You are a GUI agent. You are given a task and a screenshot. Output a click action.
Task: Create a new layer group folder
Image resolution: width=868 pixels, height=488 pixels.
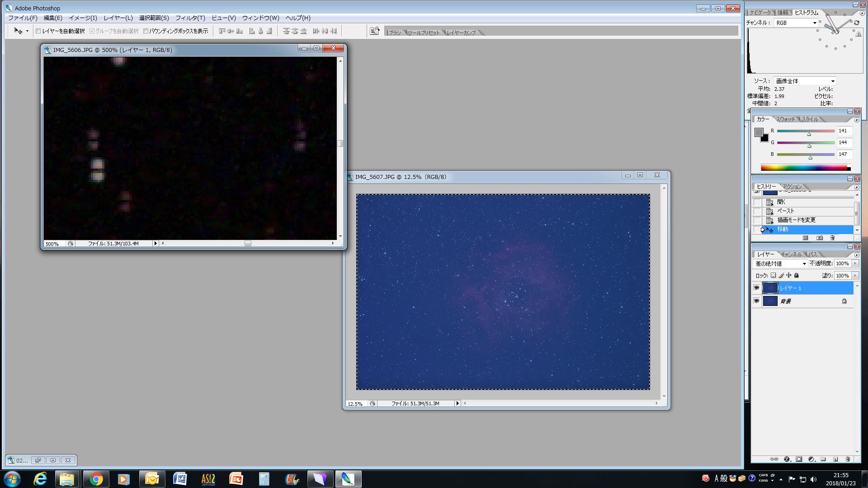[823, 459]
